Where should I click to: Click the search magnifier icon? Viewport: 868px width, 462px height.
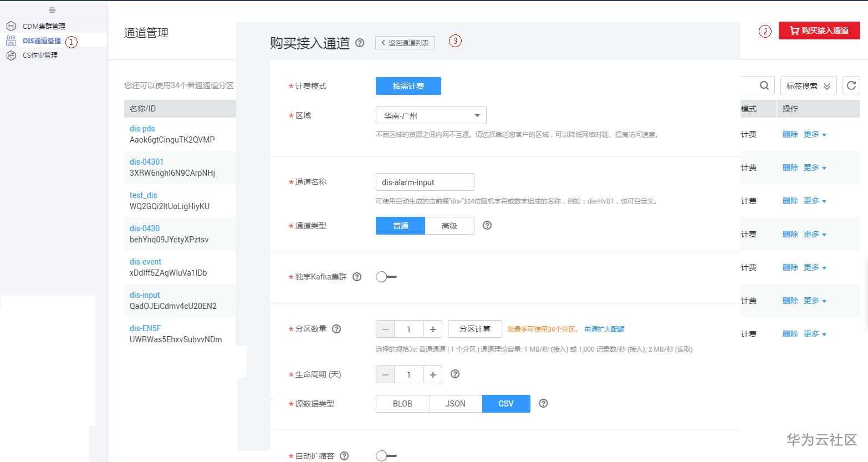764,85
